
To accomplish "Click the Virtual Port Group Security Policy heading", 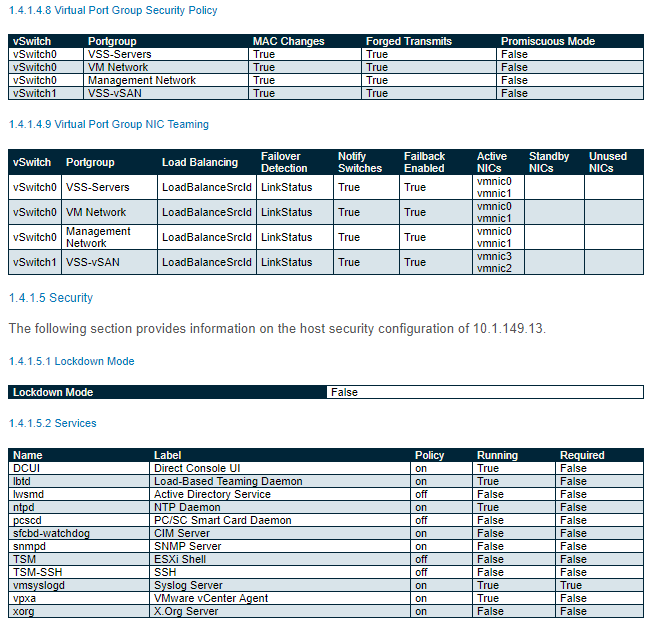I will [113, 10].
